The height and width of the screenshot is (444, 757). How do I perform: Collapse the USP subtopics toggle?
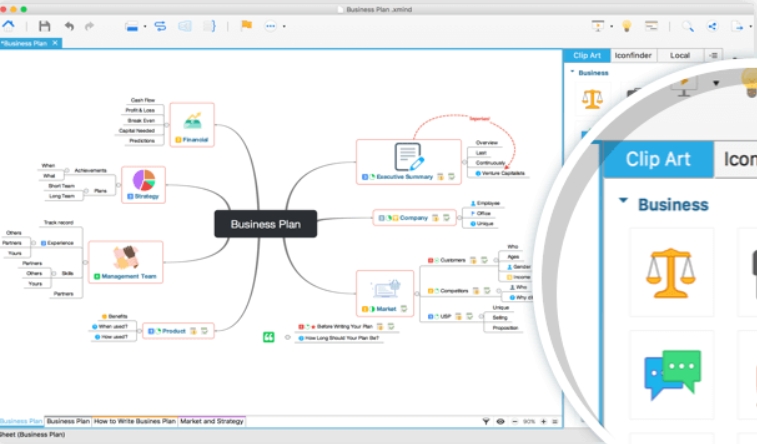(481, 317)
